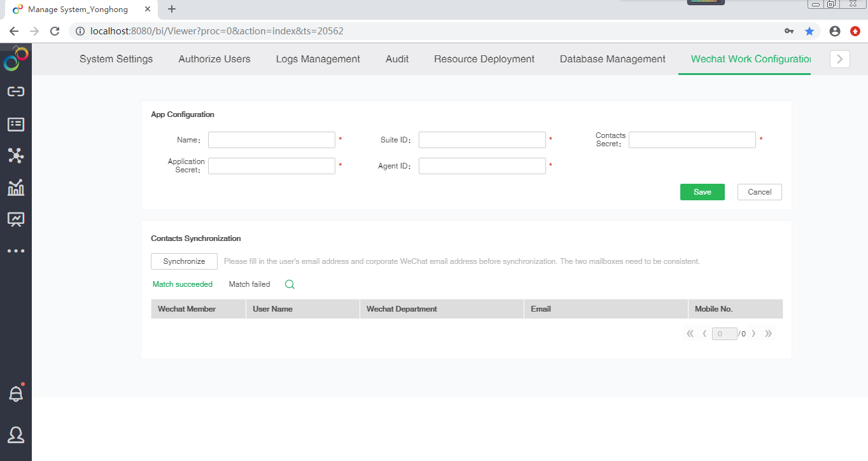Image resolution: width=868 pixels, height=461 pixels.
Task: Click the User Name column header
Action: [x=303, y=309]
